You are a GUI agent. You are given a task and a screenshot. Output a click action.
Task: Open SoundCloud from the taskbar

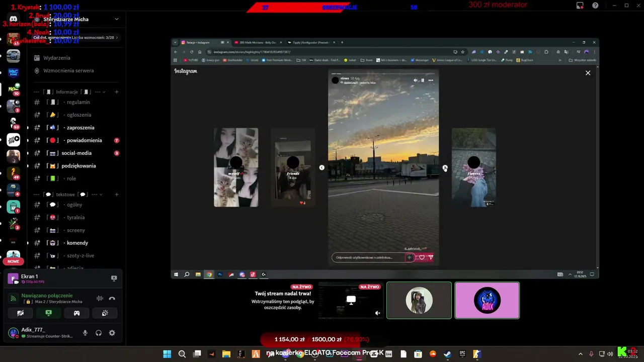tap(433, 354)
